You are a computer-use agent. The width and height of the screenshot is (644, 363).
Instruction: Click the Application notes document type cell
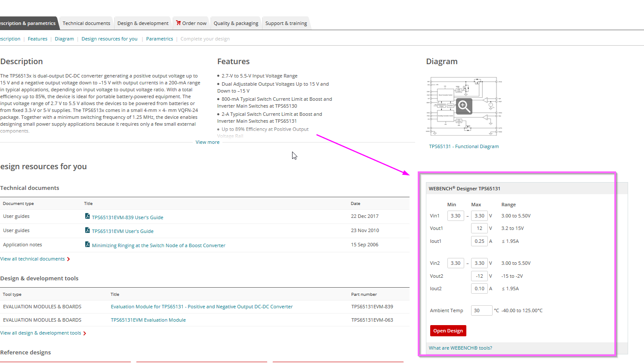coord(22,245)
